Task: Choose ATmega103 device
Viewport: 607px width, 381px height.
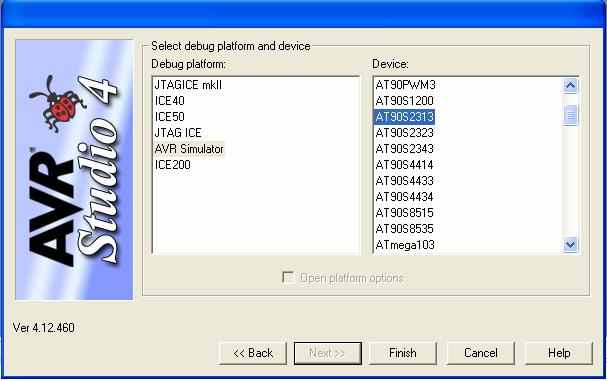Action: point(405,245)
